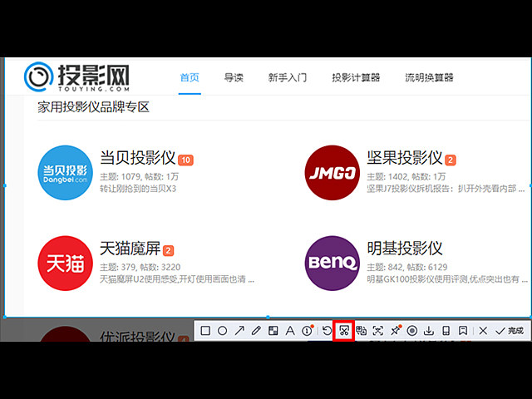Select the numbered step marker tool
532x399 pixels.
(x=308, y=331)
